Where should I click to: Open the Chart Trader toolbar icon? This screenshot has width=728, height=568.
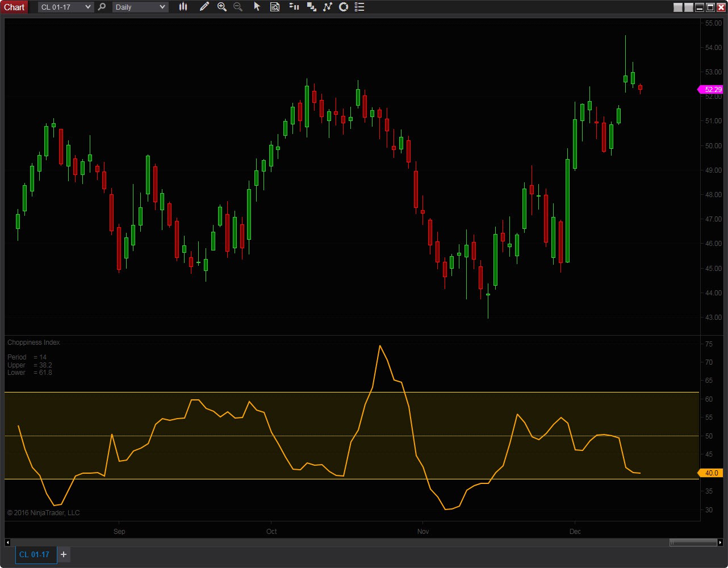pos(294,7)
